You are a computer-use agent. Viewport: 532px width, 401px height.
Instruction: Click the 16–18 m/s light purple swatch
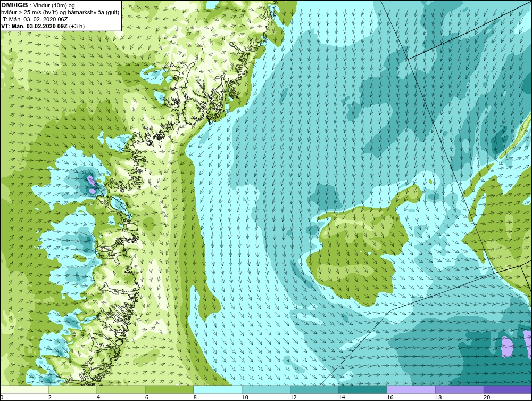[411, 389]
